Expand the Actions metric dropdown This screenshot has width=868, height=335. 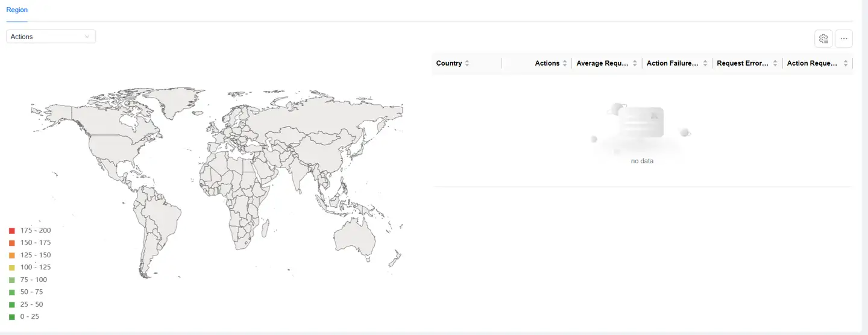pyautogui.click(x=51, y=37)
